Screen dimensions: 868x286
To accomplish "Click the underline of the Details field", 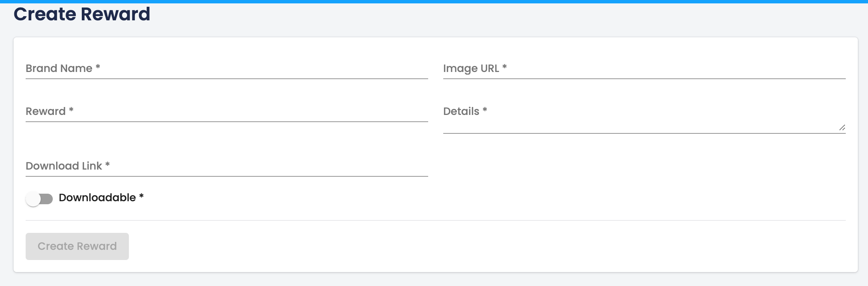I will click(644, 133).
